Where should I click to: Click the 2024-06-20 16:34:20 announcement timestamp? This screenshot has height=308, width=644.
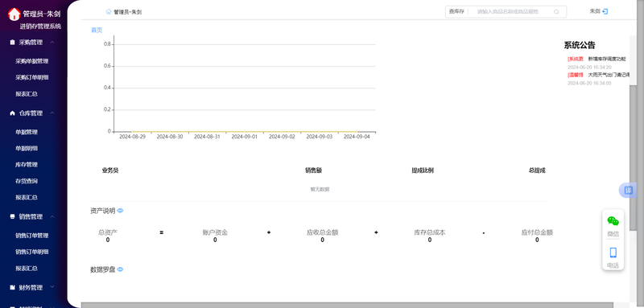click(589, 68)
